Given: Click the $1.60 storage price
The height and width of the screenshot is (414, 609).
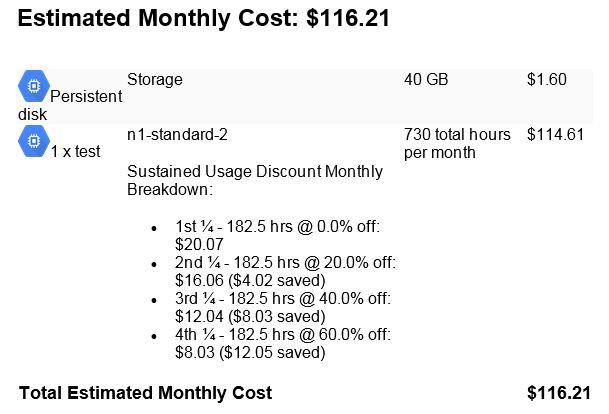Looking at the screenshot, I should click(546, 79).
